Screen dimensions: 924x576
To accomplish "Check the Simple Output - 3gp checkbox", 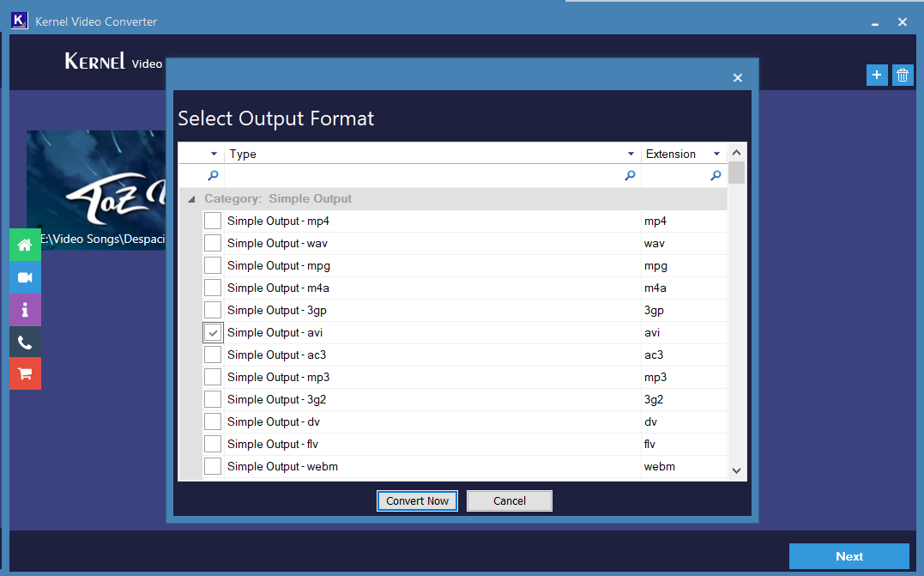I will click(213, 310).
